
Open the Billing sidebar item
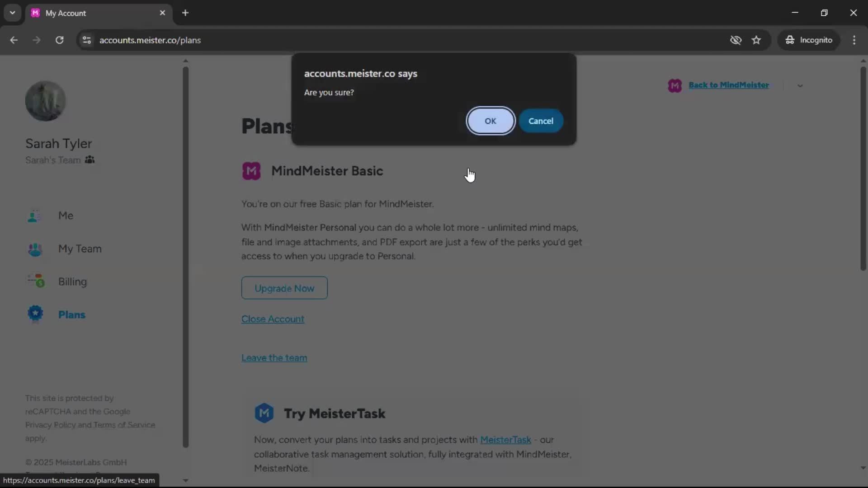click(72, 282)
